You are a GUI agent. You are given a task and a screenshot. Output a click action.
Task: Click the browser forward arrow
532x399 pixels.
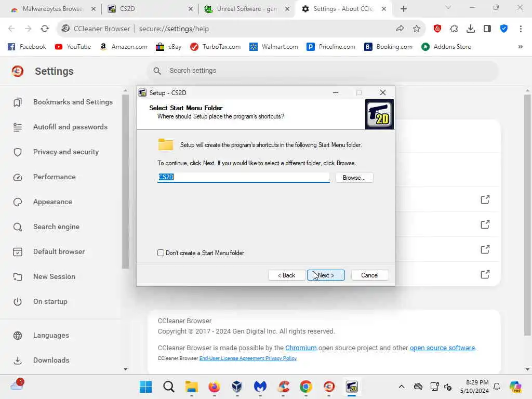click(28, 29)
